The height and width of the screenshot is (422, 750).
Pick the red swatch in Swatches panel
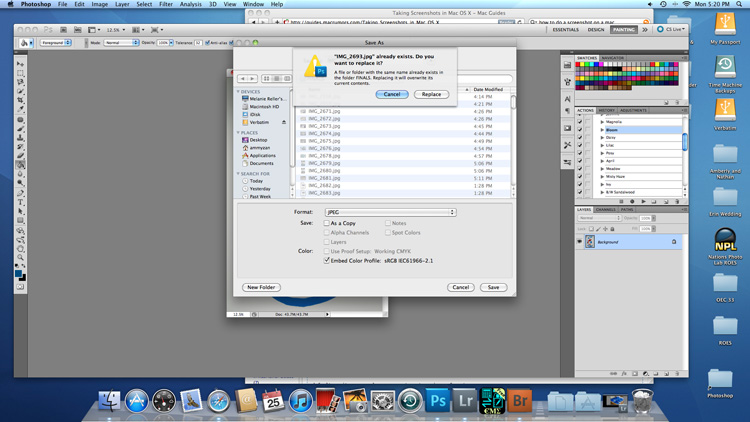(578, 64)
